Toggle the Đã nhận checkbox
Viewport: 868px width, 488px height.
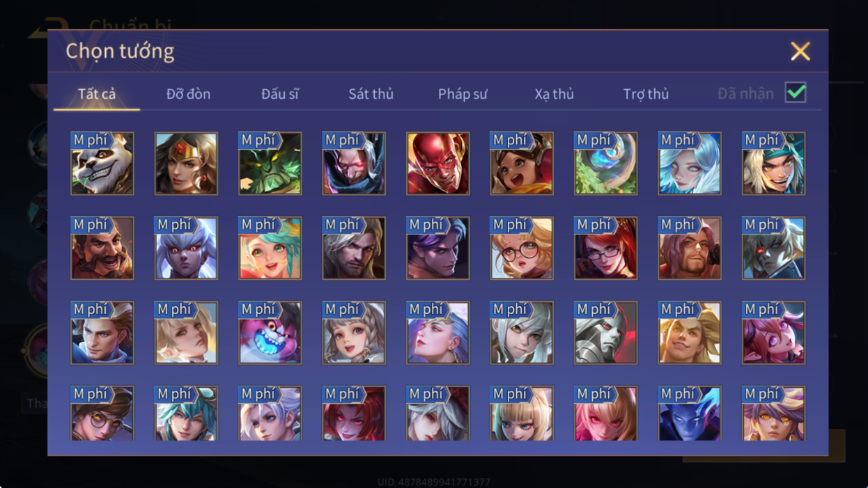[x=796, y=93]
